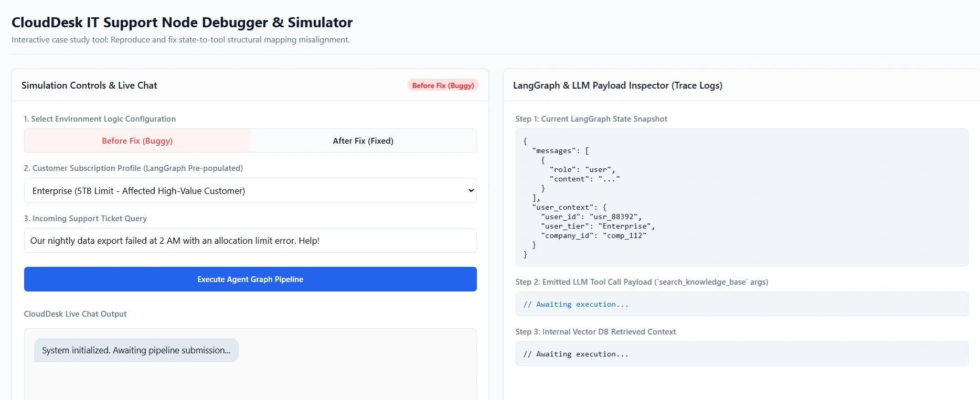Click the Step 3 retrieved context box
This screenshot has height=400, width=980.
coord(742,354)
